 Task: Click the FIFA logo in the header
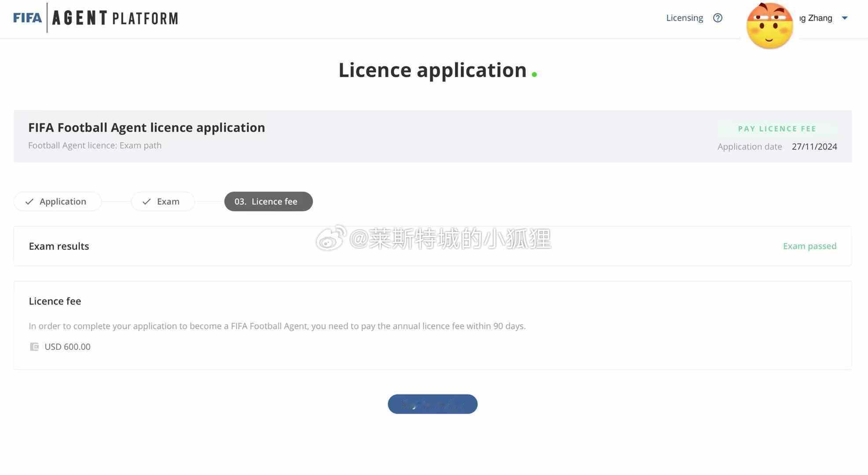(x=27, y=18)
